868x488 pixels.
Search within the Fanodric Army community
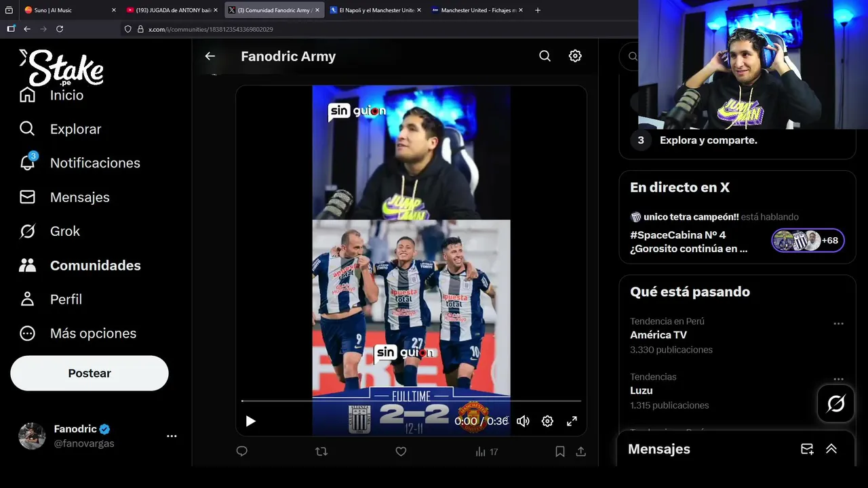click(x=545, y=56)
